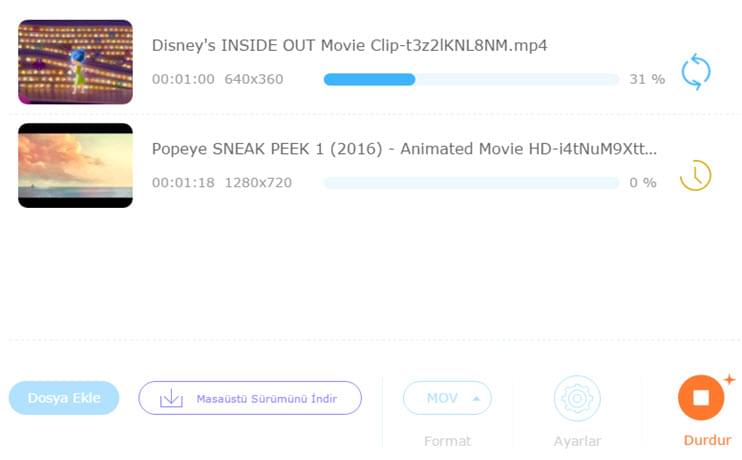Click the Popeye progress bar
Viewport: 742px width, 460px height.
[471, 183]
